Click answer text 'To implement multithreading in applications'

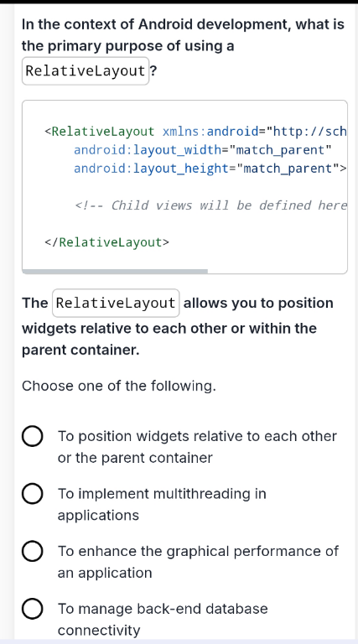click(x=162, y=504)
